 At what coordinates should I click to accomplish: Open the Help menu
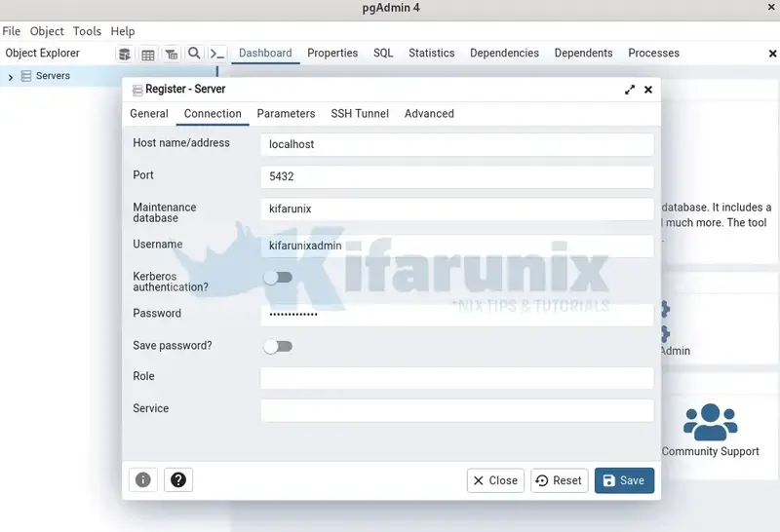(123, 31)
